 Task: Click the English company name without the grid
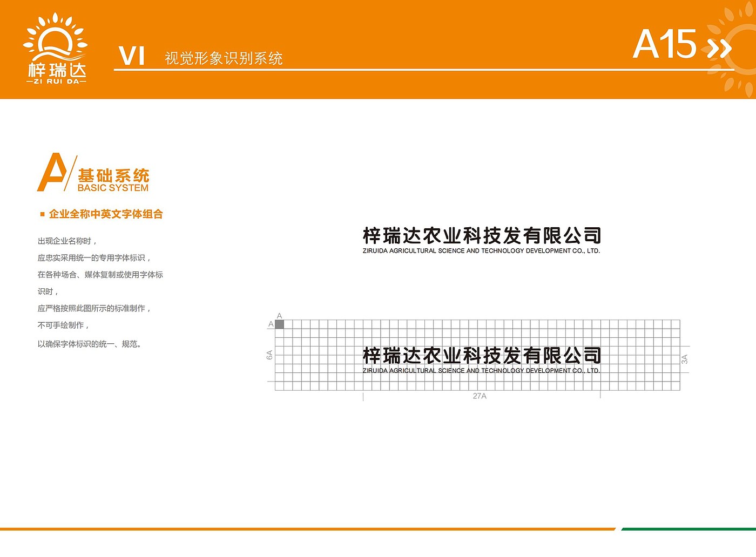[x=482, y=251]
